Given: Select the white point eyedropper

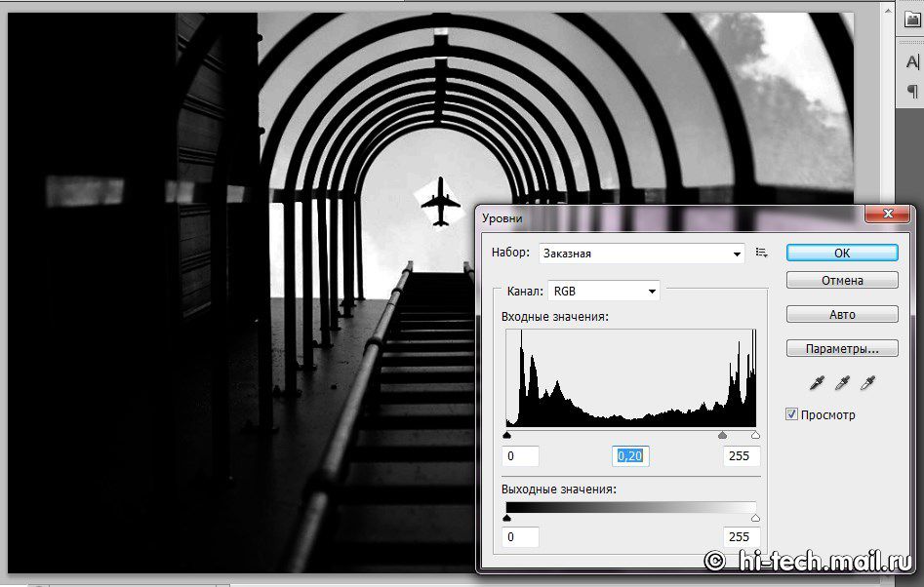Looking at the screenshot, I should 867,384.
